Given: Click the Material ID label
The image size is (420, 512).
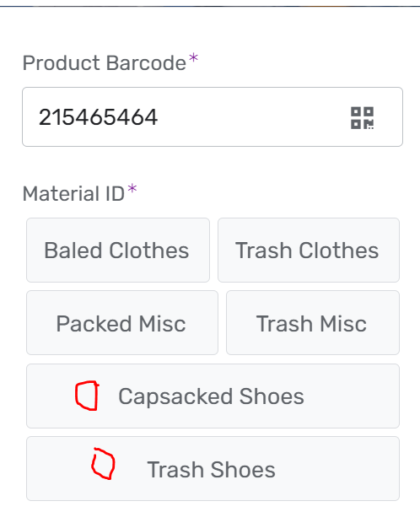Looking at the screenshot, I should 73,194.
